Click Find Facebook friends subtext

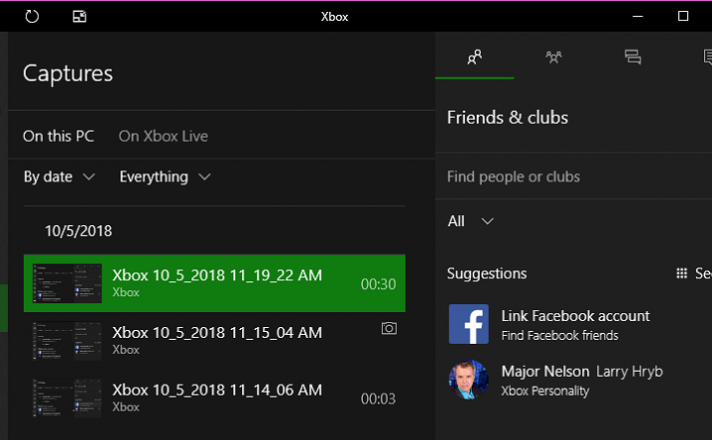[x=559, y=336]
